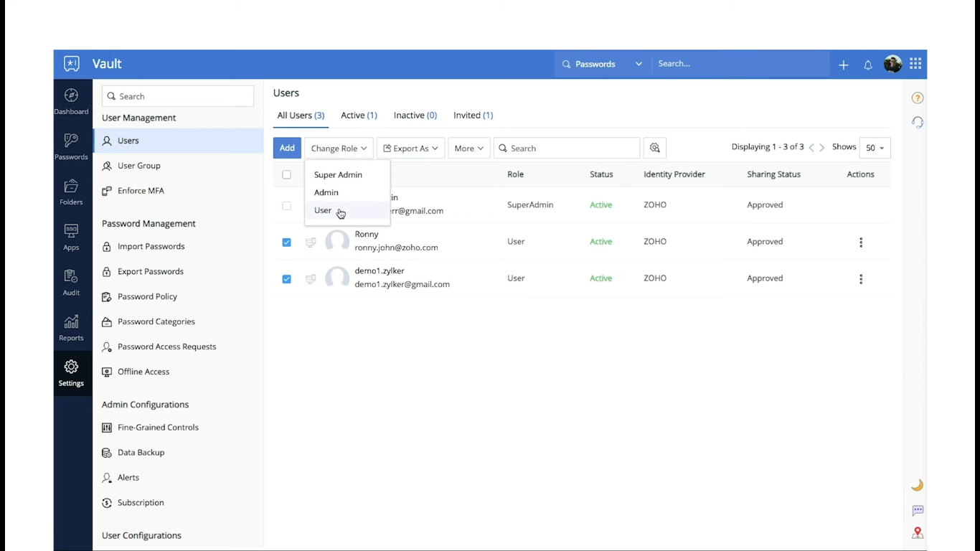Image resolution: width=980 pixels, height=551 pixels.
Task: Click the Add user button
Action: point(287,148)
